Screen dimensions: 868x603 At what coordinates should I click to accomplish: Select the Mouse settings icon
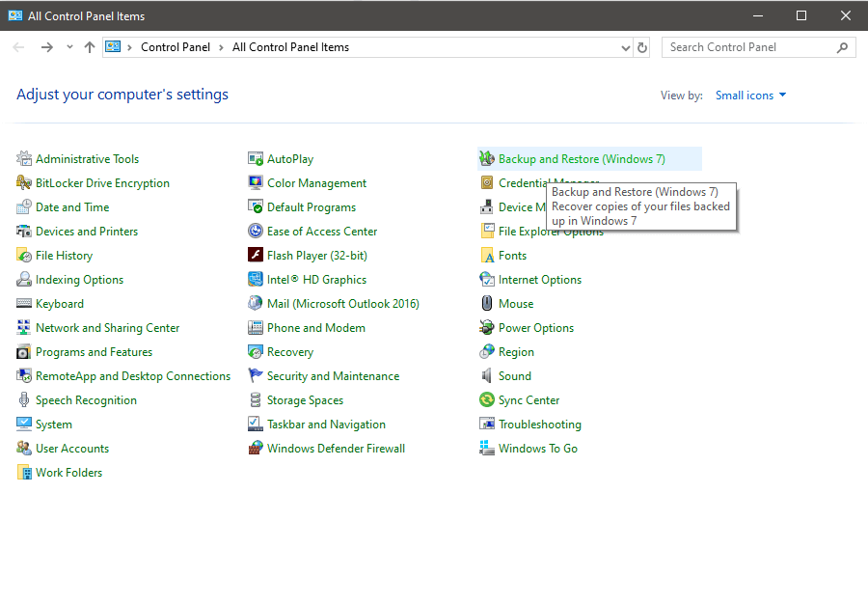coord(486,303)
